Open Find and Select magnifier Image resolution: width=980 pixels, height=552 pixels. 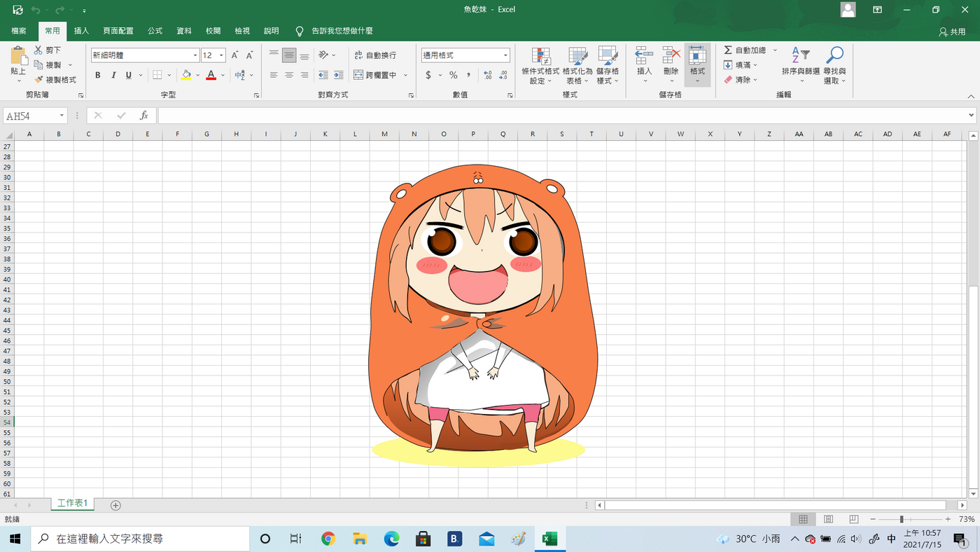[x=834, y=55]
